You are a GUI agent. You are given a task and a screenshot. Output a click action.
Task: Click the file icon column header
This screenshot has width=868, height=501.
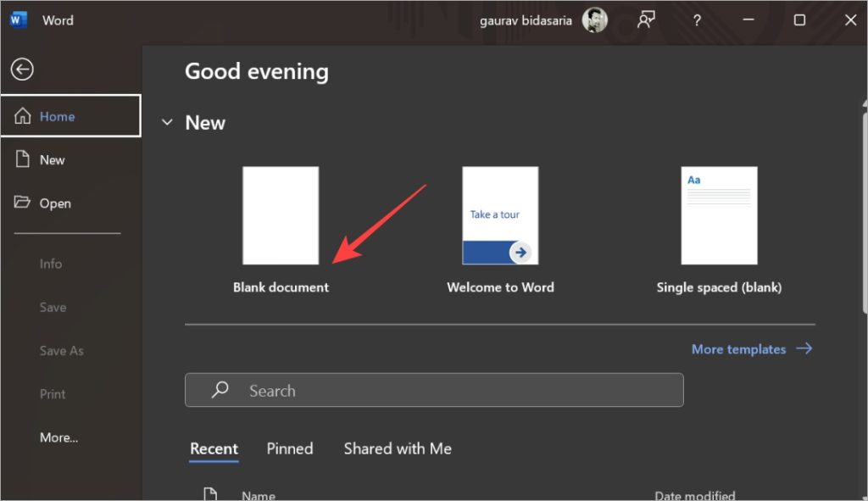point(210,494)
